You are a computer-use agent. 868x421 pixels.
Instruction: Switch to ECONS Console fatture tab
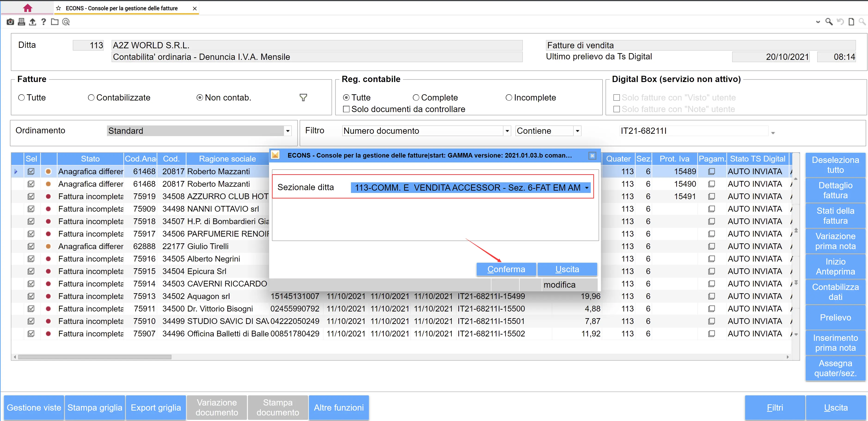point(121,8)
